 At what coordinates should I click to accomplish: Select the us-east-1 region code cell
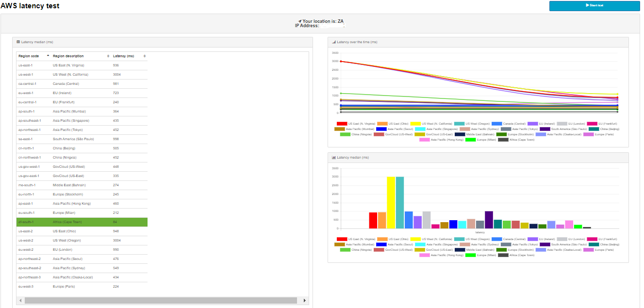25,65
